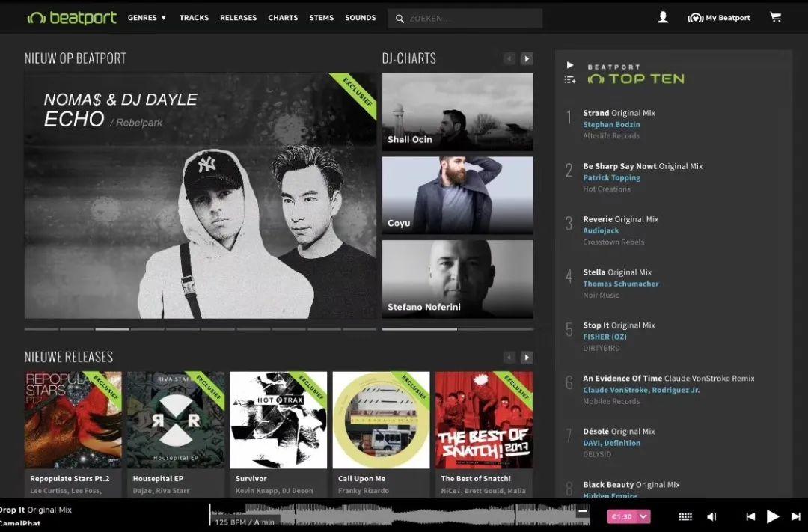Skip to the previous track
The height and width of the screenshot is (532, 808).
[x=750, y=516]
